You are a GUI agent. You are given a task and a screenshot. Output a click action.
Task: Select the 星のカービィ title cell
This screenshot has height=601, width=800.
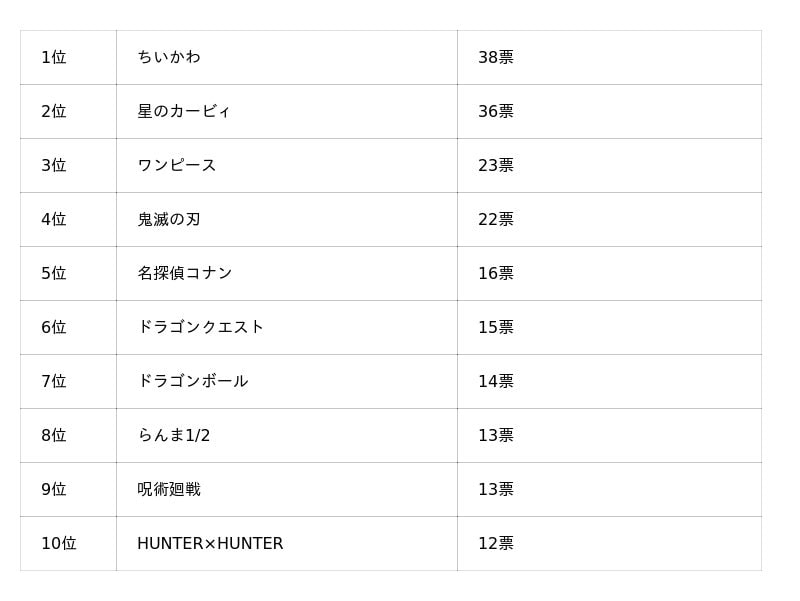pos(184,112)
